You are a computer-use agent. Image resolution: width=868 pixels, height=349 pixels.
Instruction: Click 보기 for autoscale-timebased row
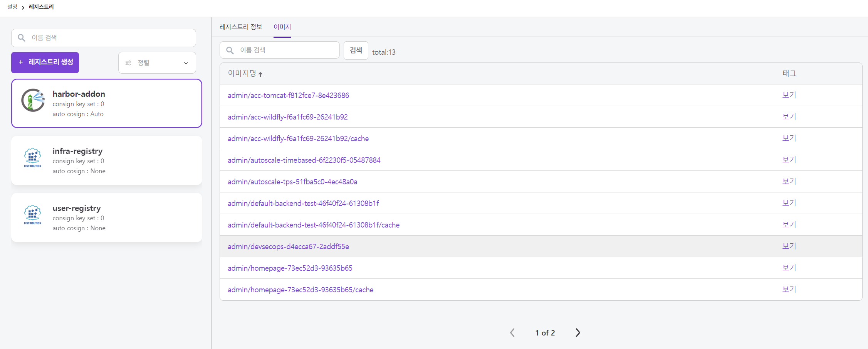(789, 160)
